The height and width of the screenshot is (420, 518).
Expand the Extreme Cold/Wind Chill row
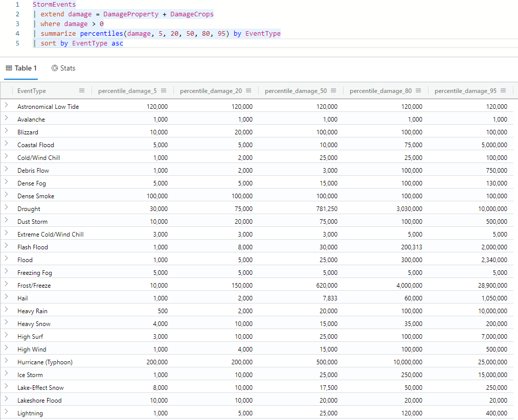(x=6, y=233)
